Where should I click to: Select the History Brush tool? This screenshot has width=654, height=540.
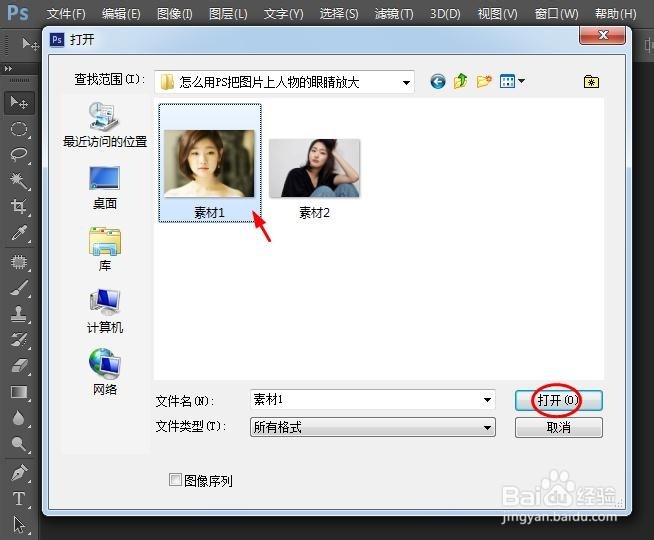[19, 339]
